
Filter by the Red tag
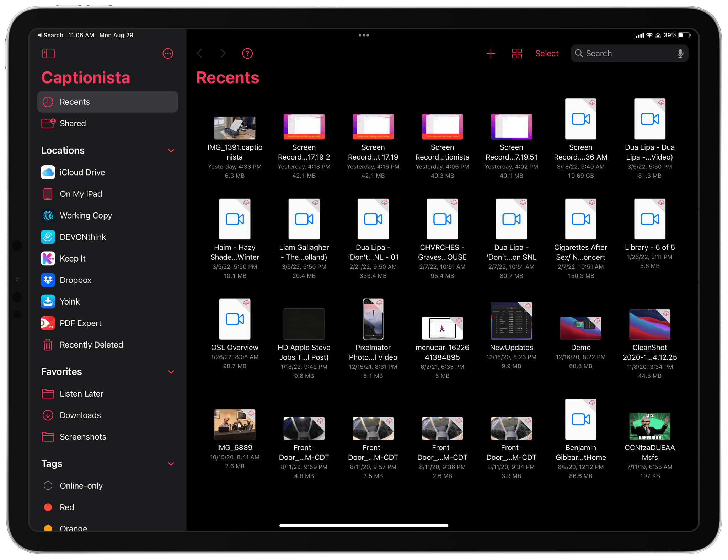[108, 507]
